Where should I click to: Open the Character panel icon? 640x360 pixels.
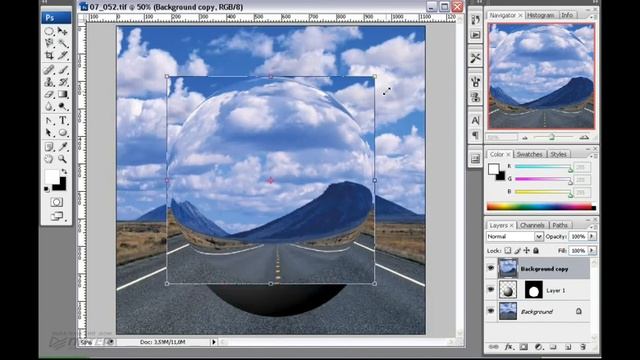click(475, 120)
